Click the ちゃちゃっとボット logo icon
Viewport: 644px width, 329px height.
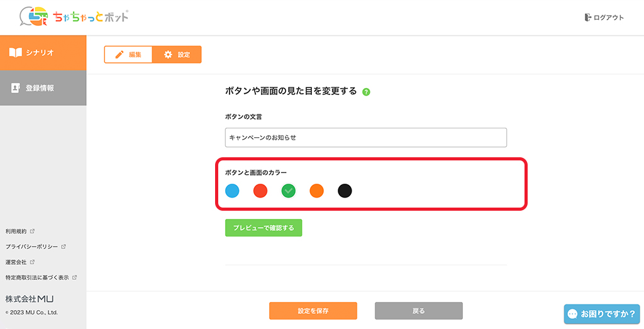[34, 16]
